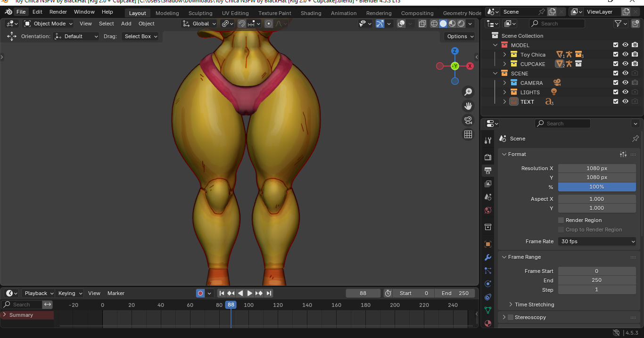Screen dimensions: 644x338
Task: Jump to the timeline end frame
Action: coord(269,293)
